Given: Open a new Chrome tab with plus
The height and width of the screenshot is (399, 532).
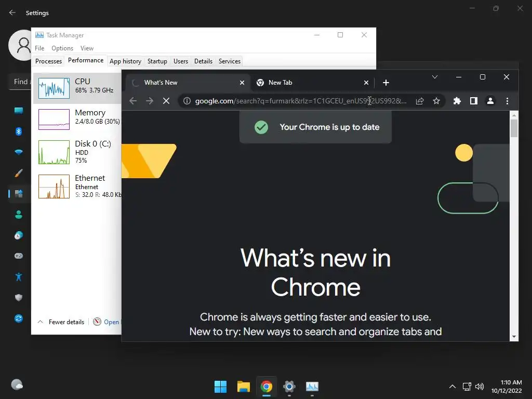Looking at the screenshot, I should tap(386, 83).
